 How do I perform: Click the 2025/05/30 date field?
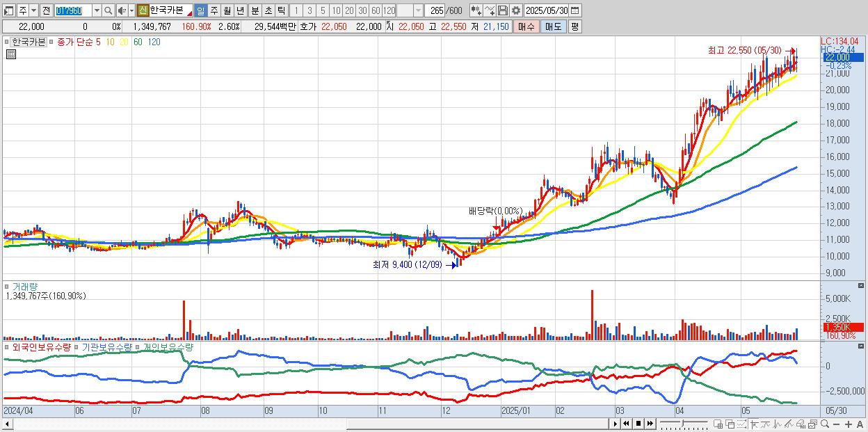point(546,10)
